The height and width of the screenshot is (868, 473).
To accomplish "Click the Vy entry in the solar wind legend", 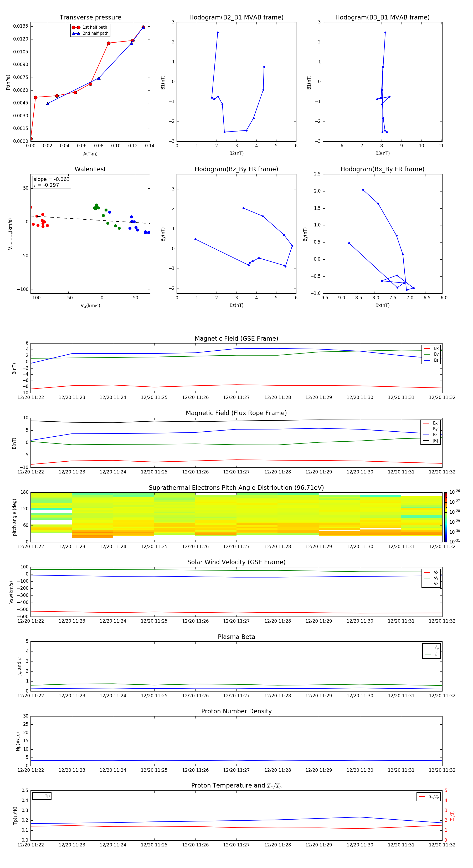I will pos(431,578).
